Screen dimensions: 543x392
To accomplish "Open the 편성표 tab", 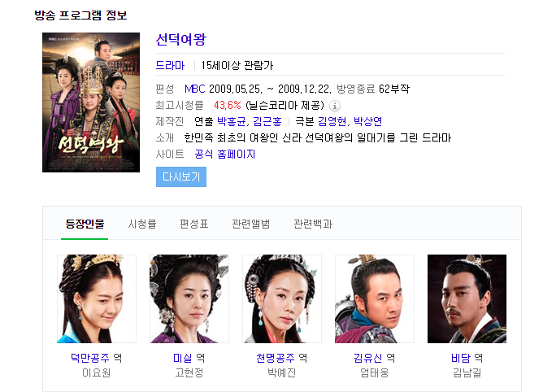I will (194, 224).
